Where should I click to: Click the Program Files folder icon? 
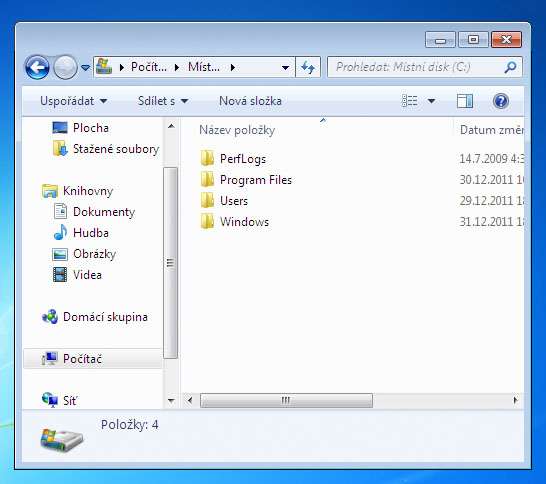click(207, 179)
